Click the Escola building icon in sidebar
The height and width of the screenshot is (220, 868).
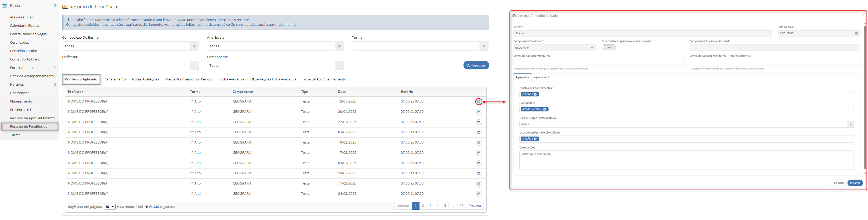(x=5, y=6)
